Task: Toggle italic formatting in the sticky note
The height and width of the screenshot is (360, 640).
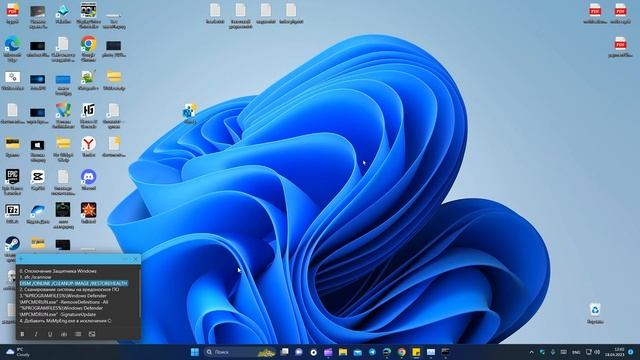Action: point(36,334)
